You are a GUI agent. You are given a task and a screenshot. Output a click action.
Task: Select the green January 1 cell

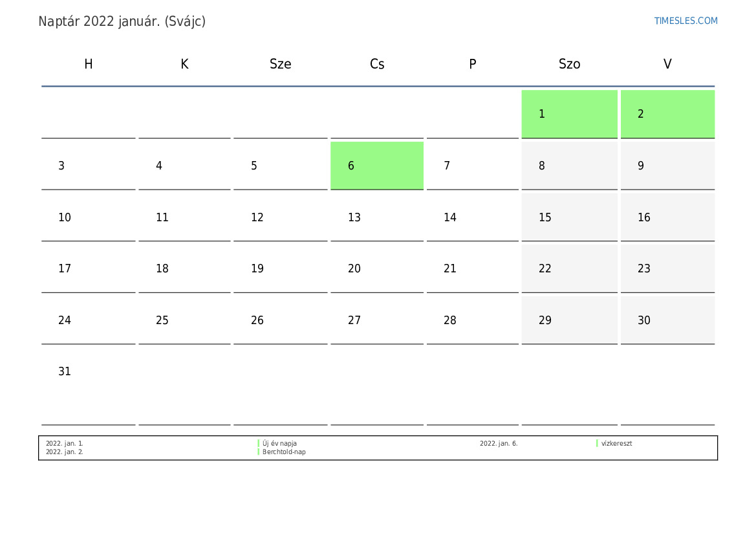[569, 114]
